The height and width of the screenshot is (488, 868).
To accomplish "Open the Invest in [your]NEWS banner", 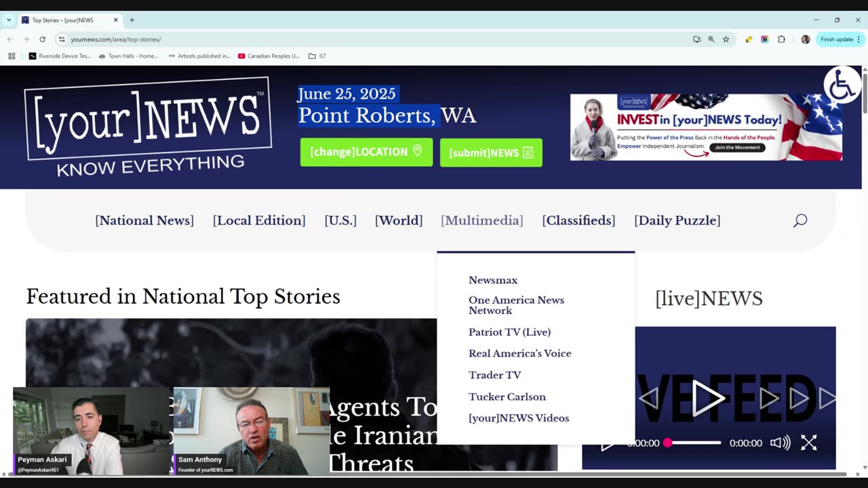I will tap(706, 127).
